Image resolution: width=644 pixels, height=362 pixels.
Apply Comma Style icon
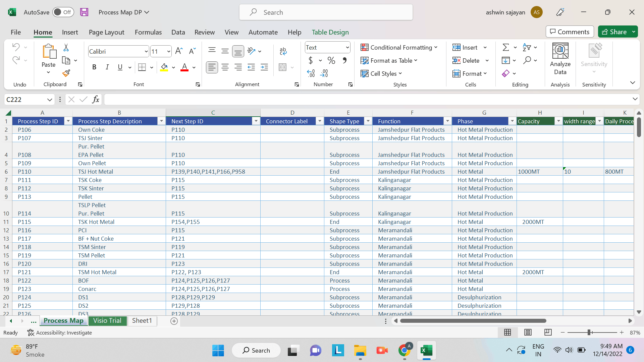[x=344, y=60]
